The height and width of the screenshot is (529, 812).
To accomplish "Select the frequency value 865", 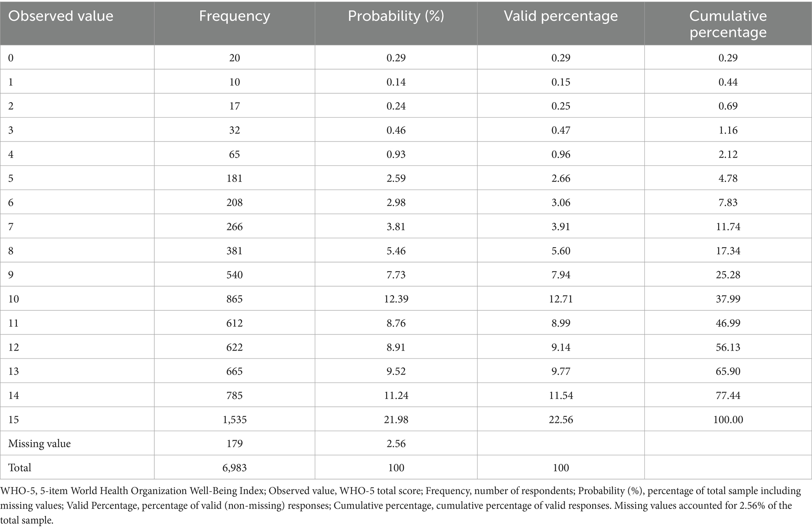I will click(x=234, y=299).
